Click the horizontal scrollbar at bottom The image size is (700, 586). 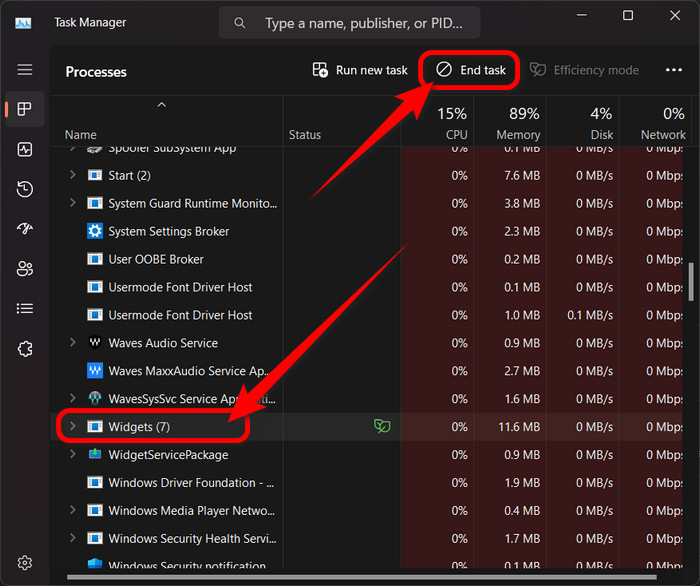[x=362, y=577]
